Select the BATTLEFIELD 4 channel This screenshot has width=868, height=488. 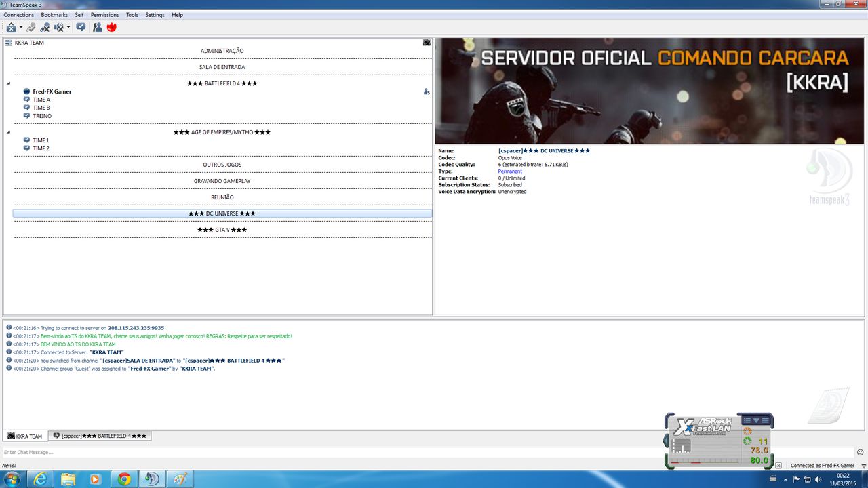[x=222, y=83]
